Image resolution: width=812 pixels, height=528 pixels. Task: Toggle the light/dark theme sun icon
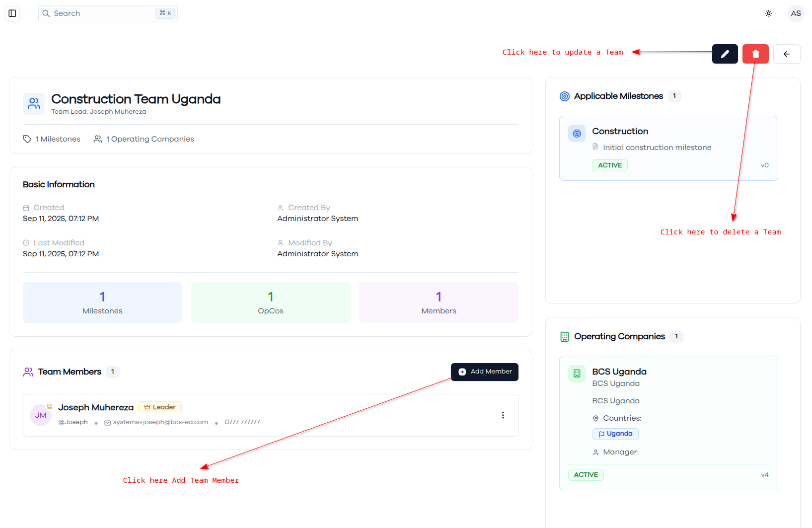point(768,13)
